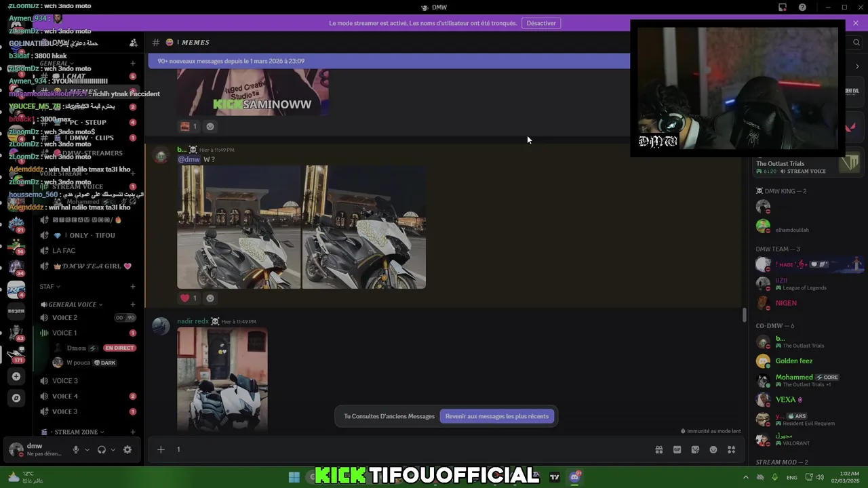Image resolution: width=868 pixels, height=488 pixels.
Task: Join the VOICE 4 channel
Action: [88, 396]
